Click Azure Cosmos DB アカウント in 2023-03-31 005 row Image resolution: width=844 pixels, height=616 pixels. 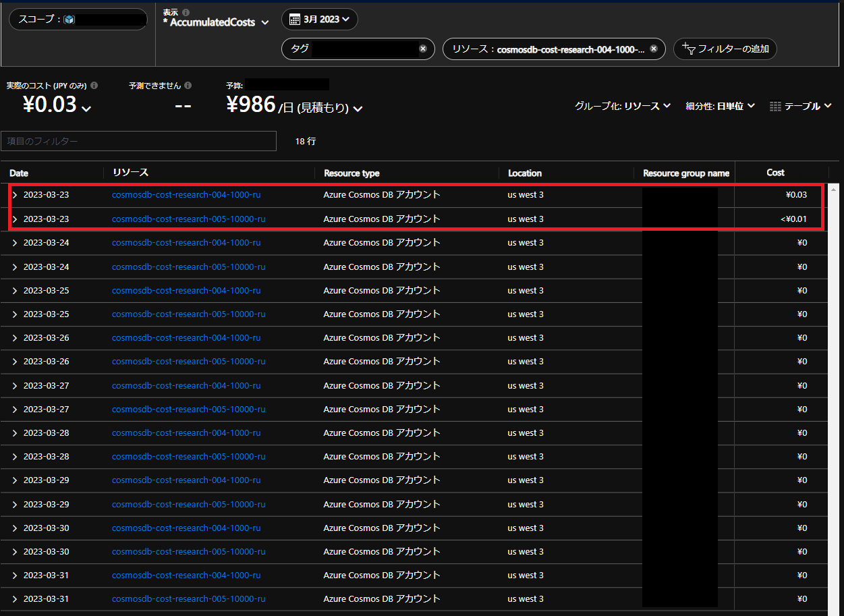click(x=382, y=598)
